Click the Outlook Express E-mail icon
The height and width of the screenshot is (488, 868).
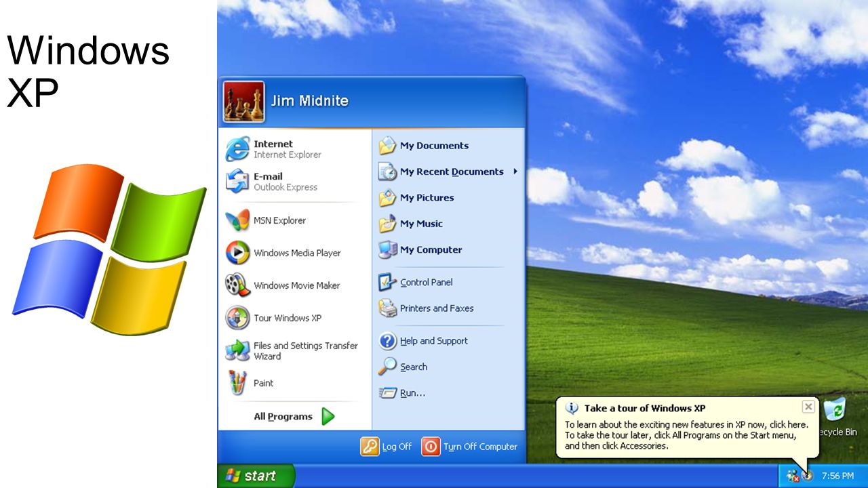point(237,182)
